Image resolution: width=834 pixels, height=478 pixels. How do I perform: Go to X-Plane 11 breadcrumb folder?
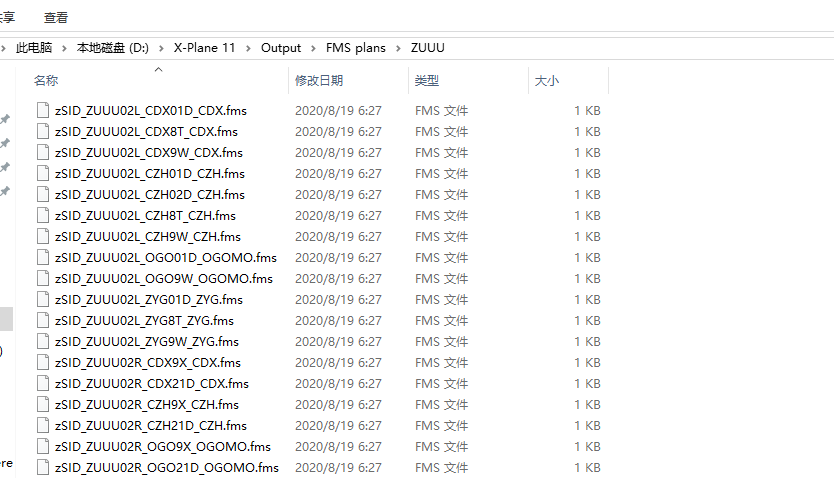pyautogui.click(x=204, y=48)
